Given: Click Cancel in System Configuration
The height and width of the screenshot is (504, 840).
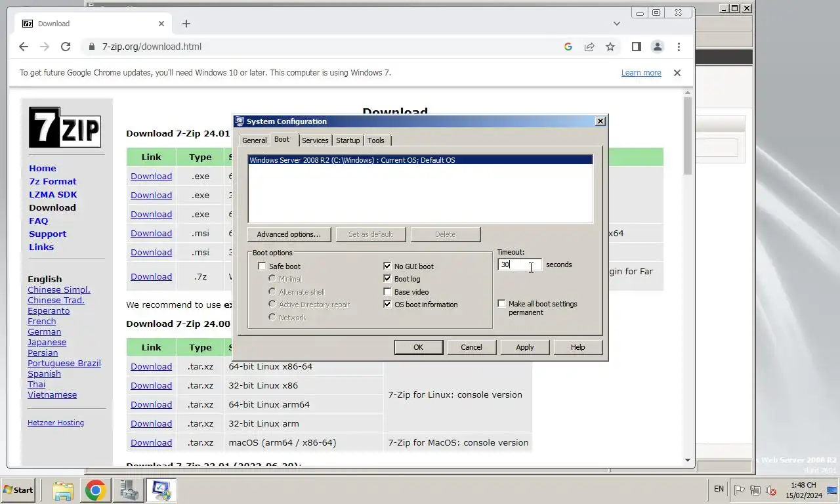Looking at the screenshot, I should (471, 347).
